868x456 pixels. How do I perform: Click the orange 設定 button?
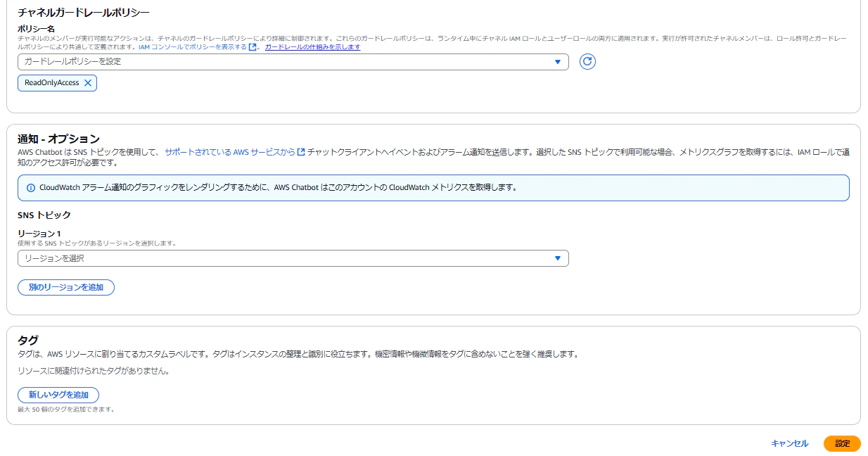pos(842,443)
